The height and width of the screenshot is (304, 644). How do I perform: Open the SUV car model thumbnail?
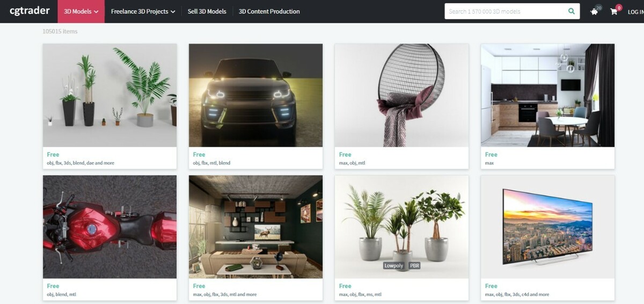point(255,95)
